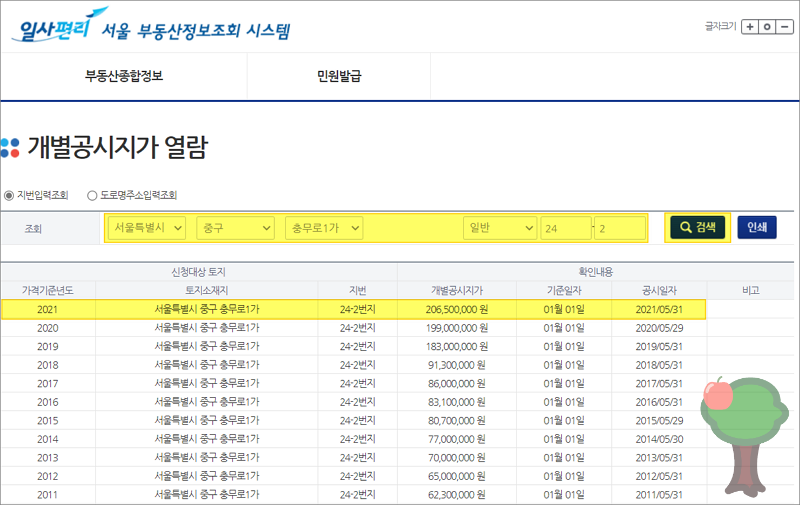The width and height of the screenshot is (800, 505).
Task: Click the 2020/05/29 announcement date
Action: [x=659, y=328]
